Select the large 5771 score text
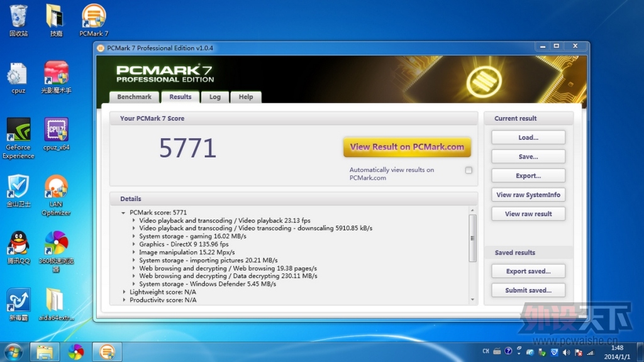This screenshot has width=644, height=362. point(187,148)
